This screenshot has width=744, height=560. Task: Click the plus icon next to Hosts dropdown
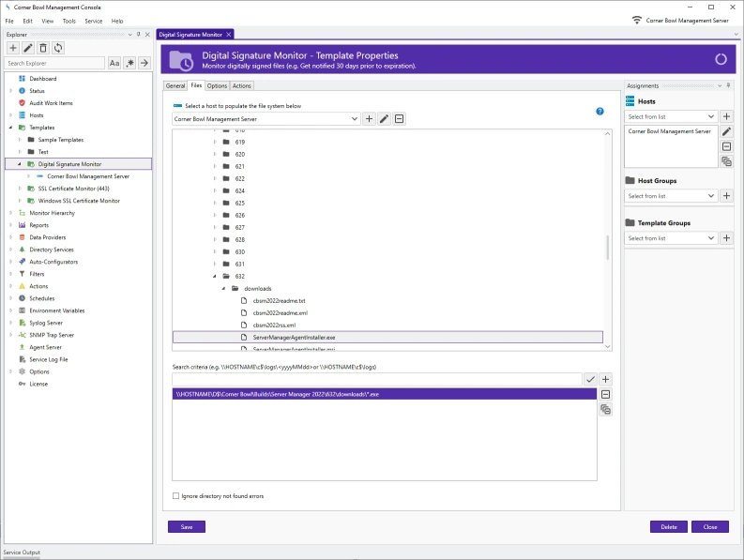(726, 116)
